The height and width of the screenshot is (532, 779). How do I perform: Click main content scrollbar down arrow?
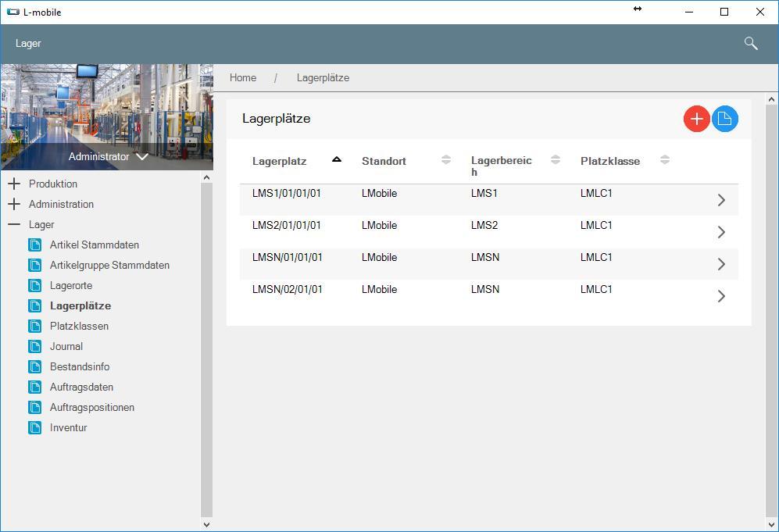pyautogui.click(x=771, y=524)
